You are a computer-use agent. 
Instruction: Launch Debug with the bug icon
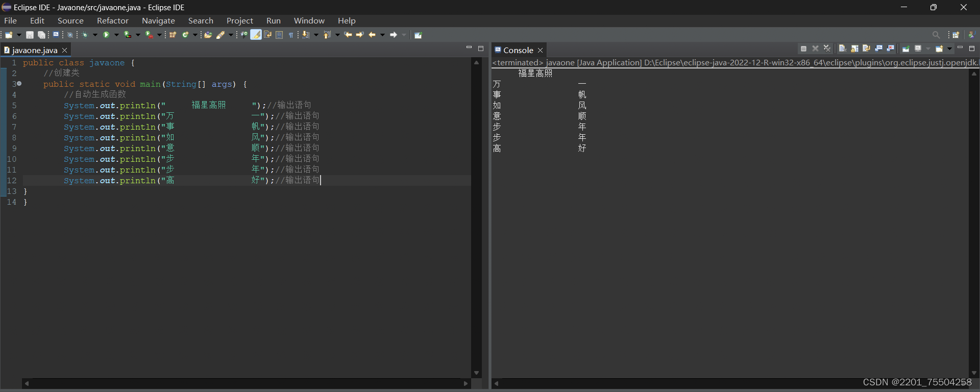coord(85,35)
